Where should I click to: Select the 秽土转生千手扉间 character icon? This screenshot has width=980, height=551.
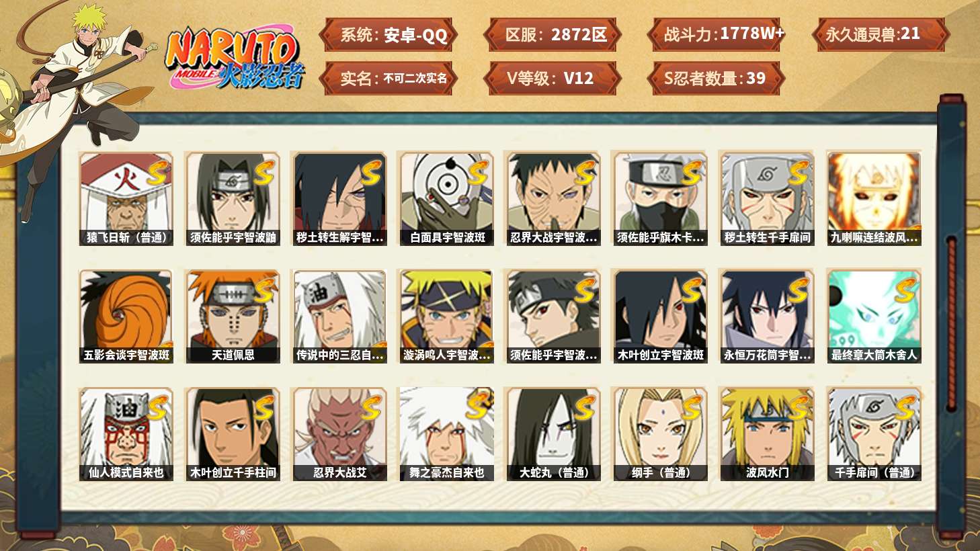pyautogui.click(x=767, y=199)
